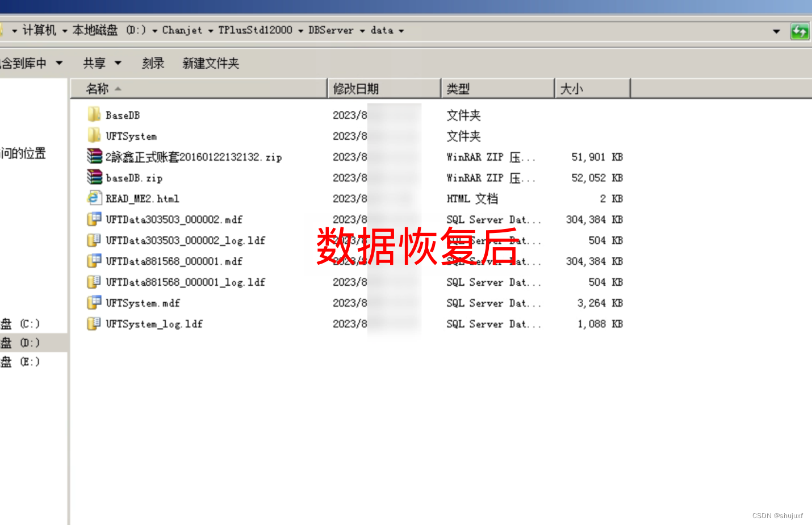Select drive (C:) in the navigation pane

[20, 324]
